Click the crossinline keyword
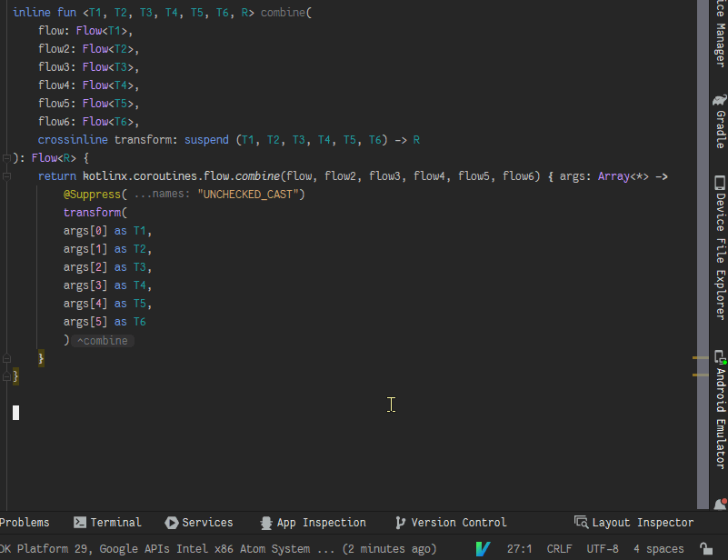728x560 pixels. point(73,140)
